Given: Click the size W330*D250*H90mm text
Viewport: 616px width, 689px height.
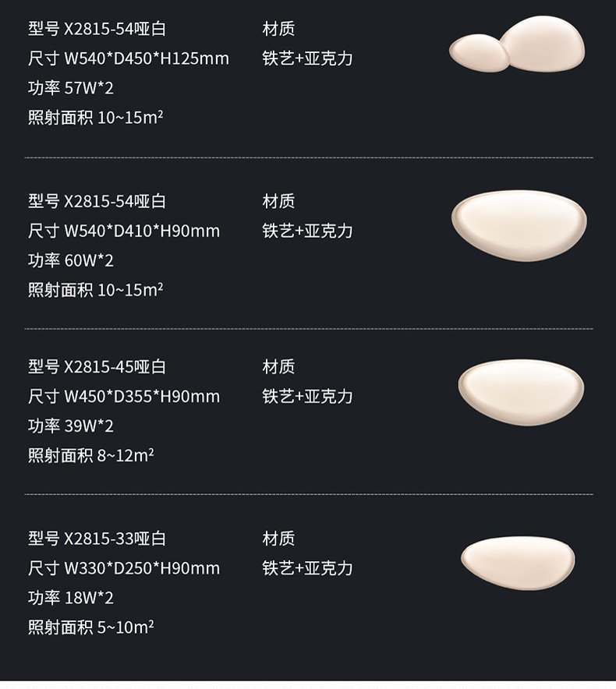Looking at the screenshot, I should 124,568.
